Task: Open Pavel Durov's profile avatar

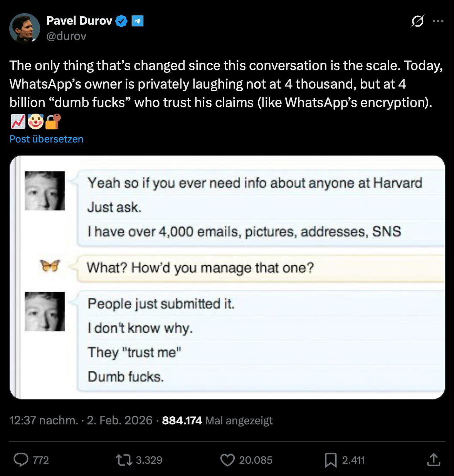Action: click(x=25, y=28)
